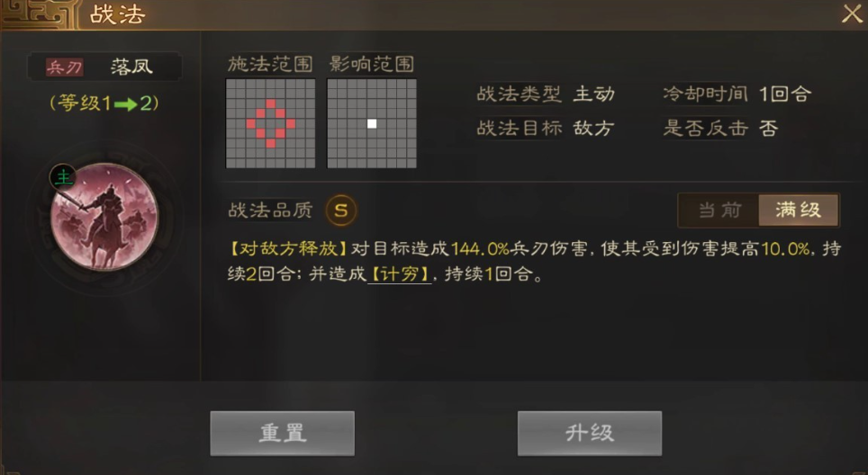The height and width of the screenshot is (475, 868).
Task: Click the 升级 upgrade button
Action: coord(590,433)
